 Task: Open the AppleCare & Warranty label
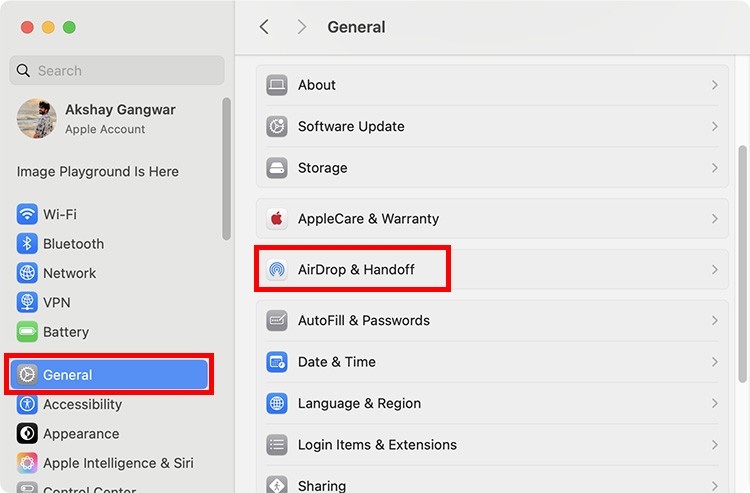pos(369,219)
